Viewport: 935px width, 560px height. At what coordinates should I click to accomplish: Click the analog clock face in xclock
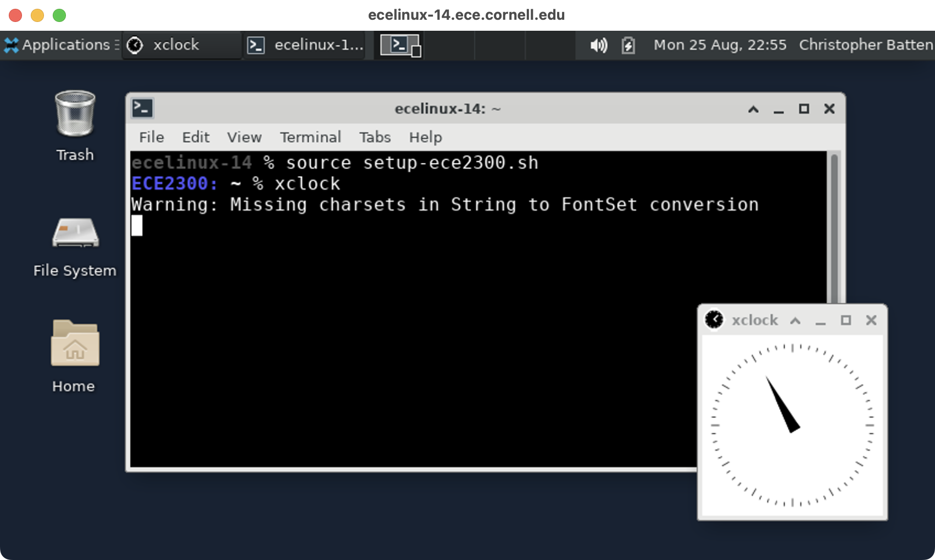(792, 425)
